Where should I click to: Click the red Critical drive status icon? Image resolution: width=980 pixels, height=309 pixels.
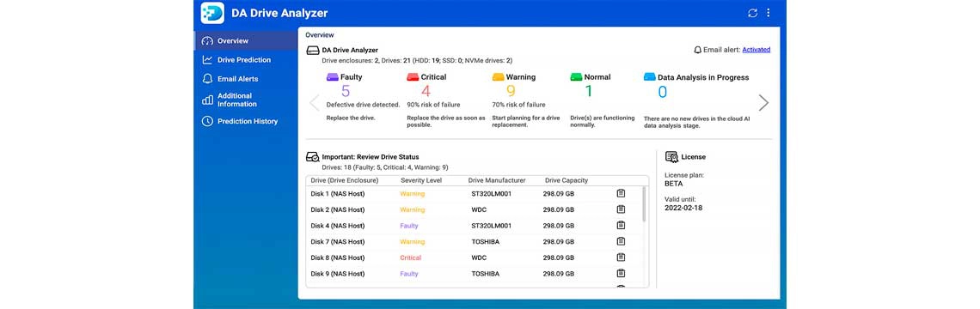click(x=413, y=77)
